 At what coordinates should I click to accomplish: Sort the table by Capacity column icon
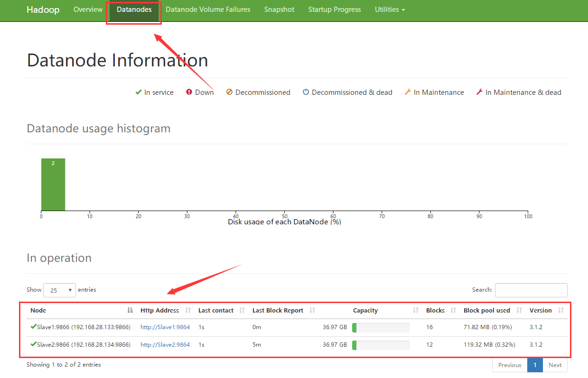pyautogui.click(x=416, y=310)
